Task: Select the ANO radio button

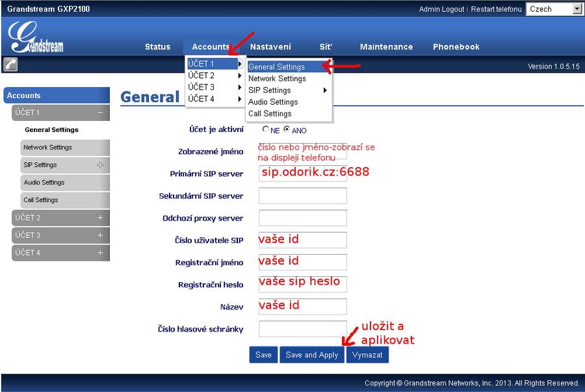Action: [x=287, y=129]
